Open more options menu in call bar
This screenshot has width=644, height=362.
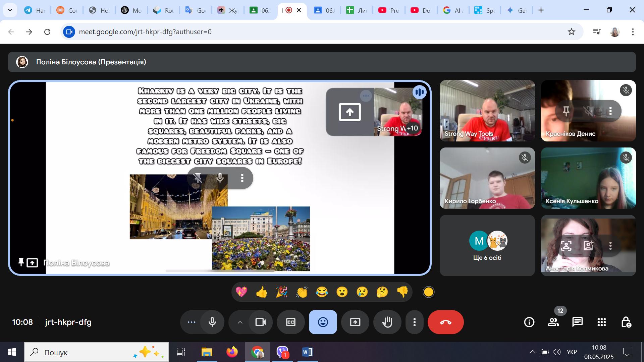(x=415, y=322)
